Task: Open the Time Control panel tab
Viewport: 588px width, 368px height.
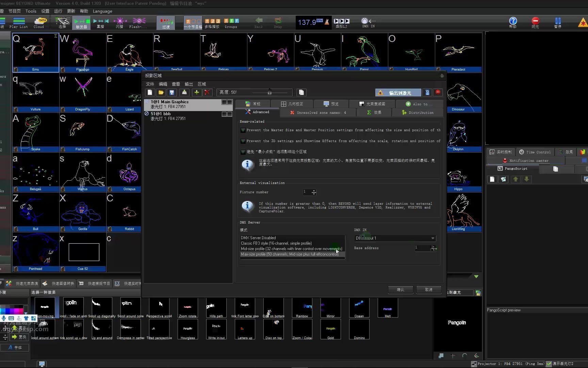Action: tap(535, 152)
